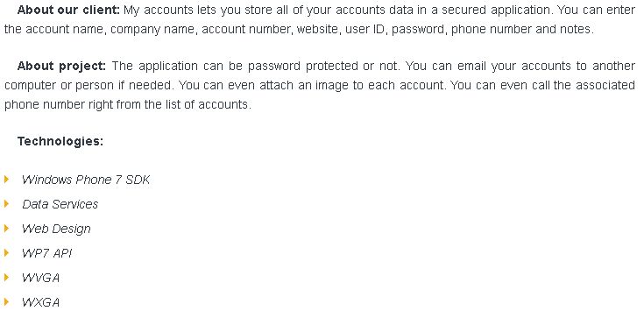The height and width of the screenshot is (318, 644).
Task: Click the orange arrow beside Web Design
Action: click(7, 229)
